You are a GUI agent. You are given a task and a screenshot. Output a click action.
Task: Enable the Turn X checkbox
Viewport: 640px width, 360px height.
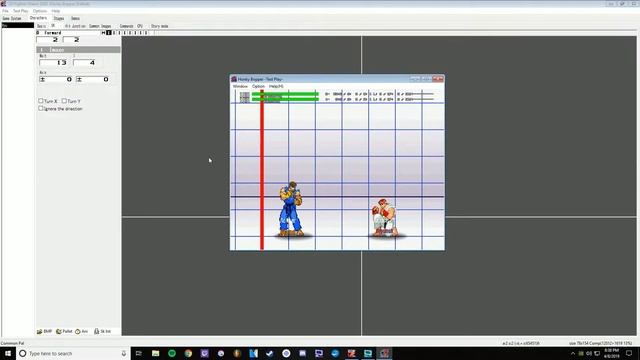point(41,100)
